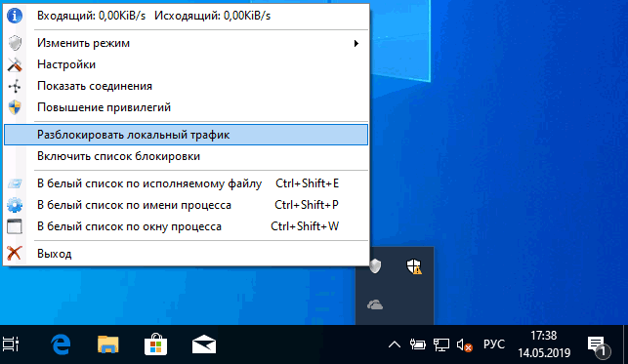Click the muted volume speaker icon
The width and height of the screenshot is (628, 364).
coord(465,344)
